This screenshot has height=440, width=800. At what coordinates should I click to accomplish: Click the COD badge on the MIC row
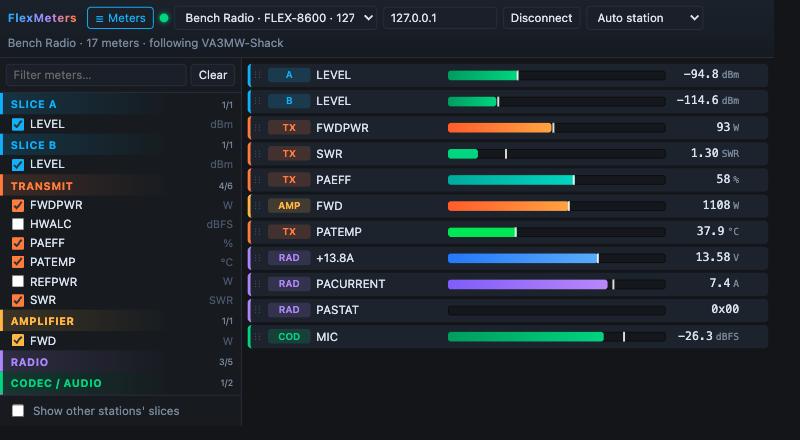pos(289,336)
